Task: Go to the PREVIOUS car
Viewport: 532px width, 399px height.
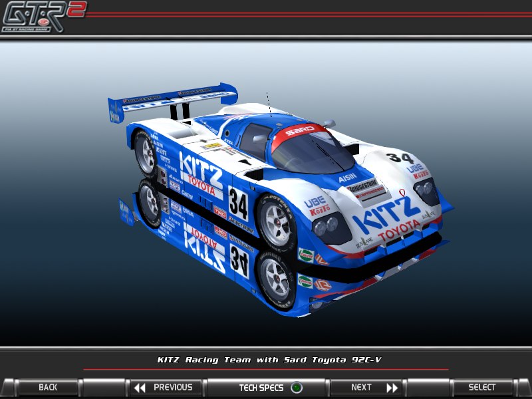Action: click(x=166, y=388)
